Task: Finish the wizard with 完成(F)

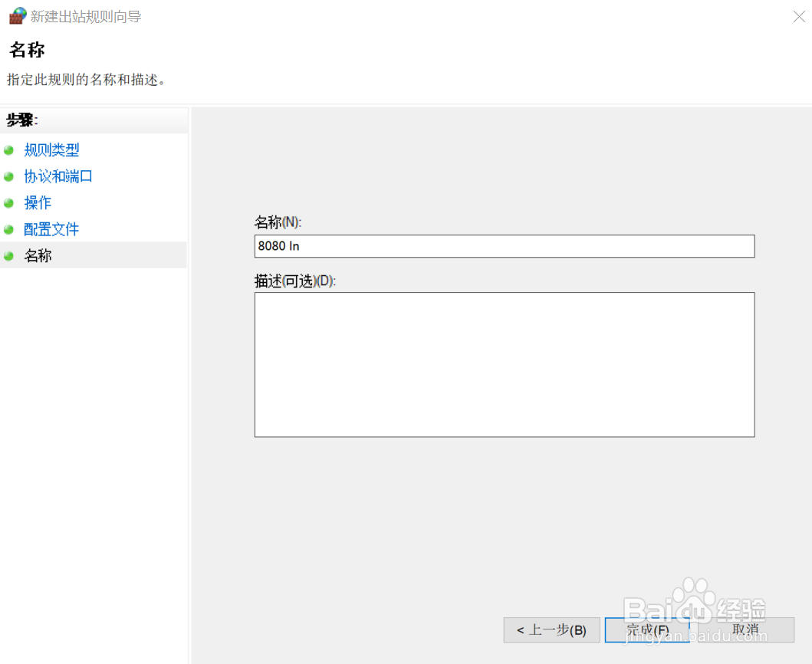Action: click(647, 629)
